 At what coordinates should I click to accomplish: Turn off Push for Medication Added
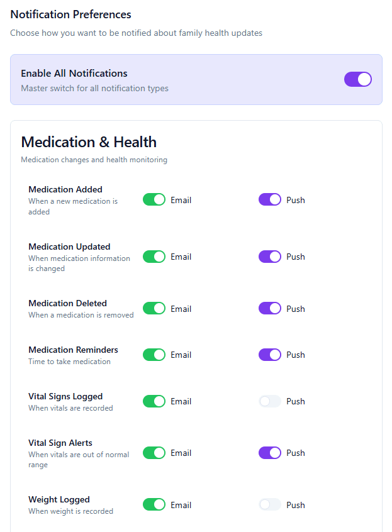coord(269,199)
